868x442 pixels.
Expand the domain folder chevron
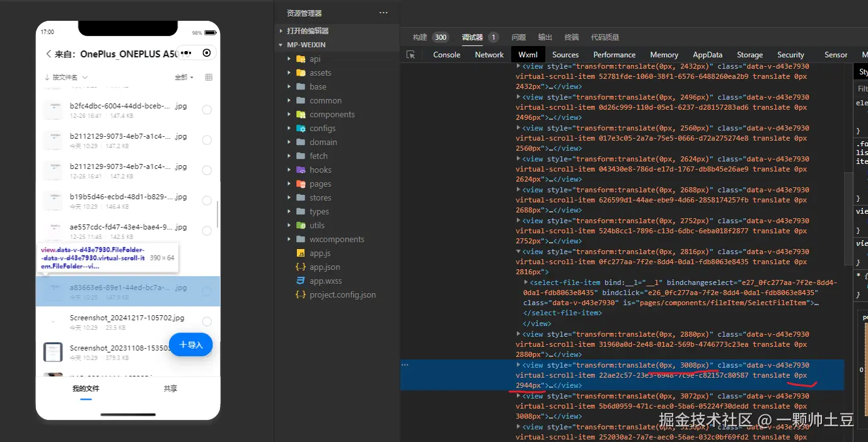point(289,142)
